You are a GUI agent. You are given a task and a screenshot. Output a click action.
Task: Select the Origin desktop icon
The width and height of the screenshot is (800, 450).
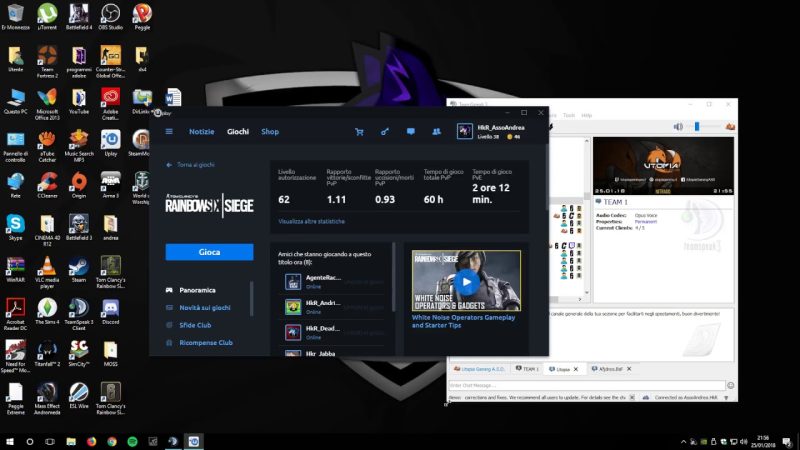pyautogui.click(x=79, y=185)
